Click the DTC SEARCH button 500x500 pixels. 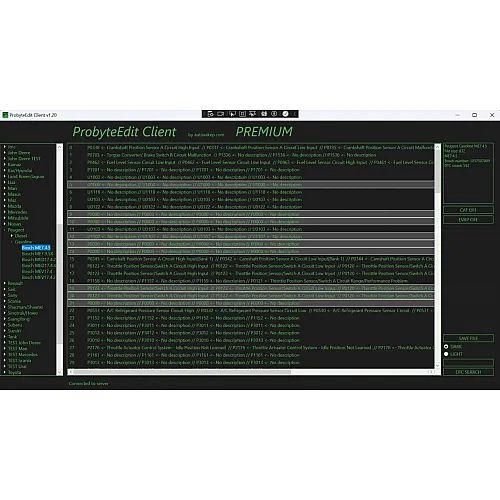468,372
